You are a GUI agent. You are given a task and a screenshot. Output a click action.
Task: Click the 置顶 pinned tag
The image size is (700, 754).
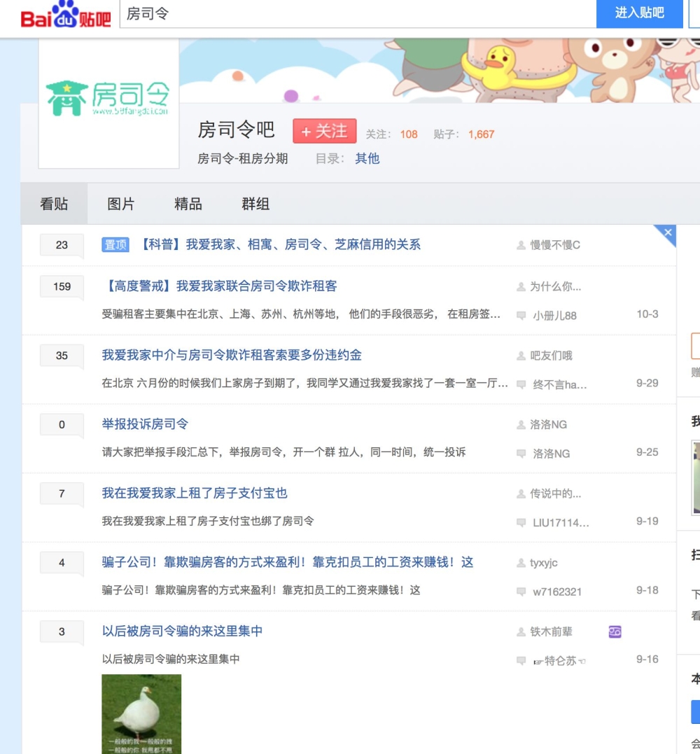click(115, 245)
